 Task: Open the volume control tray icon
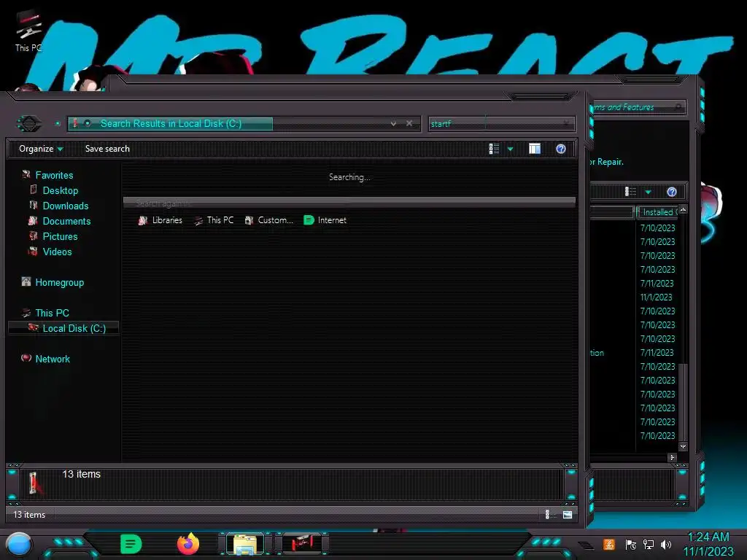(666, 544)
